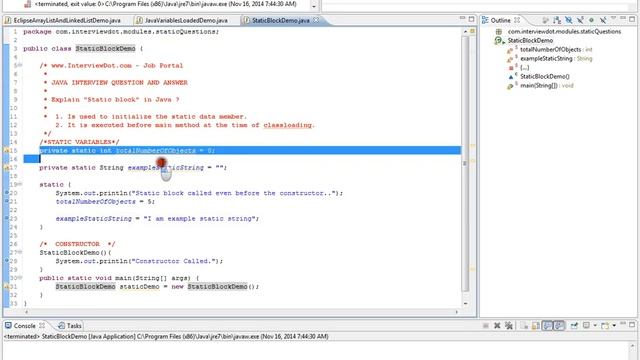Click the ruler marker on line 28
This screenshot has height=360, width=640.
(6, 260)
